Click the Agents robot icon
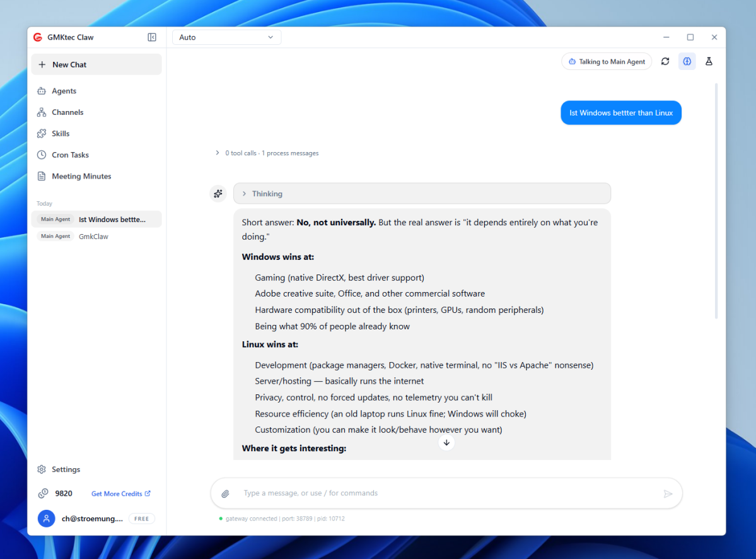The width and height of the screenshot is (756, 559). coord(42,91)
